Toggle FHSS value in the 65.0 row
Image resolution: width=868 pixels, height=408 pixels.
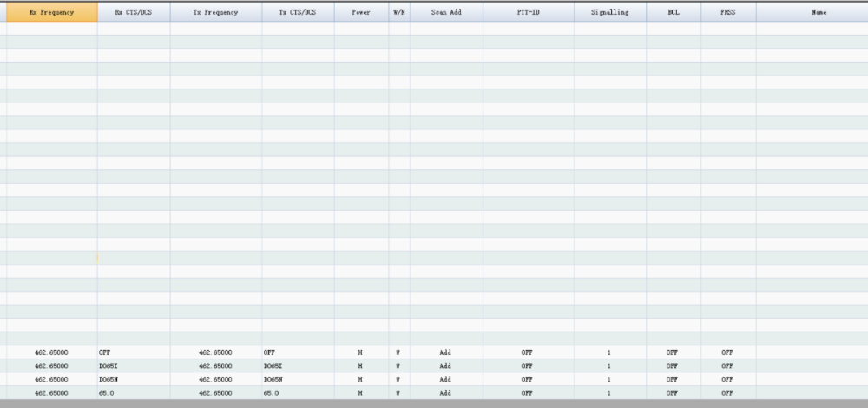(x=727, y=393)
